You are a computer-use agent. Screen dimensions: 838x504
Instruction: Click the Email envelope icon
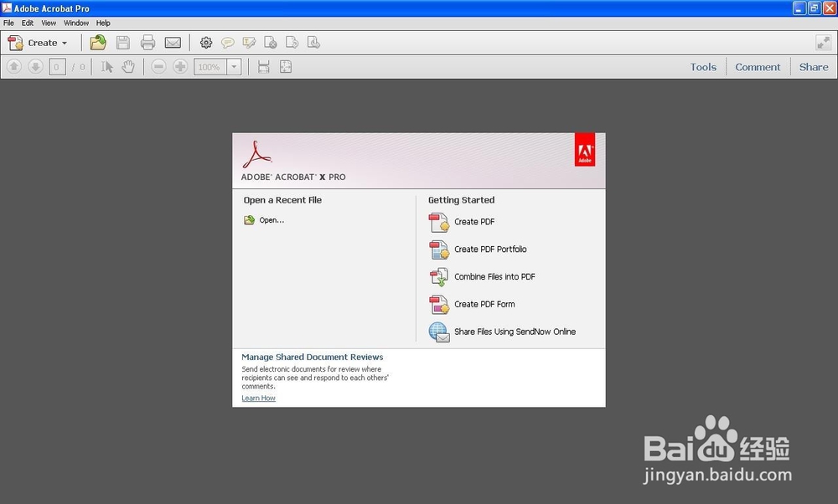(x=173, y=43)
